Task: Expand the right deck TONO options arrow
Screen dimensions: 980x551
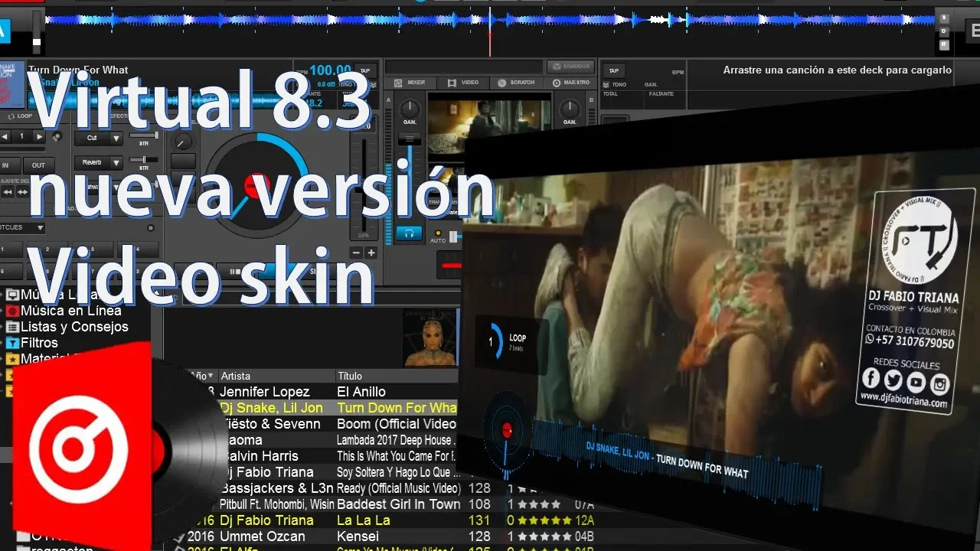Action: (x=606, y=85)
